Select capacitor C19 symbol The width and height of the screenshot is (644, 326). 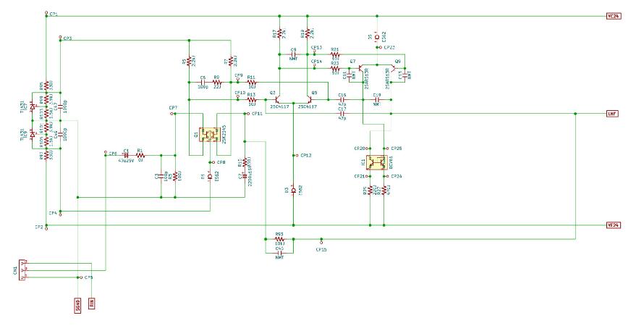pyautogui.click(x=376, y=99)
